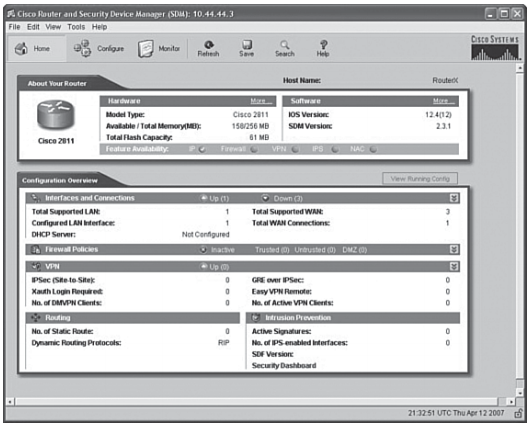Click the Trusted (0) firewall label

point(272,250)
